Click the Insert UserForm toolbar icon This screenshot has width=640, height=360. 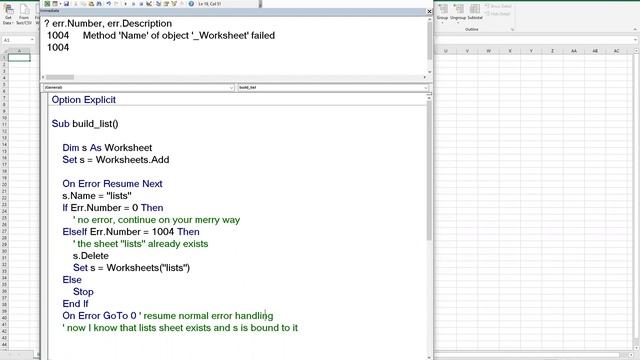tap(55, 4)
